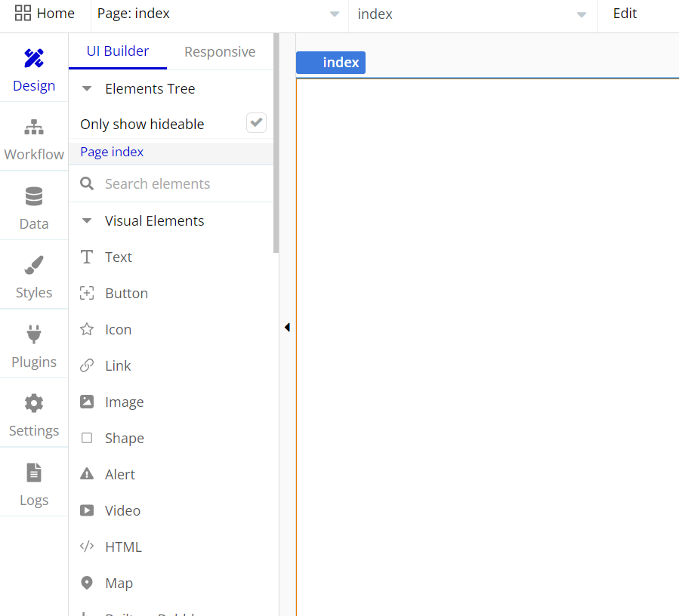The height and width of the screenshot is (616, 679).
Task: Open Styles with the paintbrush icon
Action: coord(34,277)
